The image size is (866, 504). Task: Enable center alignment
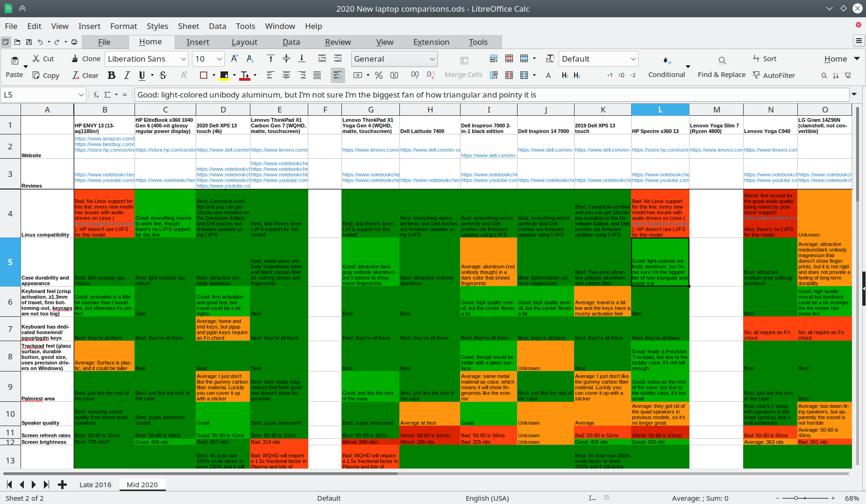click(x=286, y=75)
